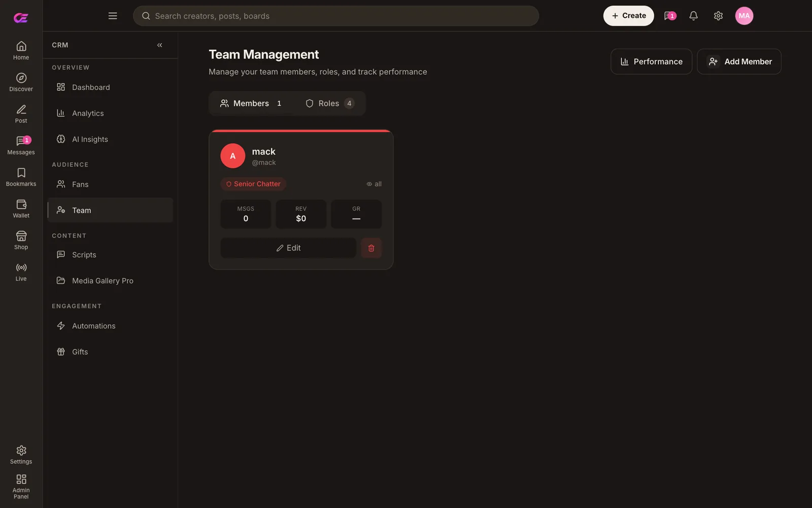Switch to the Members tab
This screenshot has height=508, width=812.
coord(251,103)
